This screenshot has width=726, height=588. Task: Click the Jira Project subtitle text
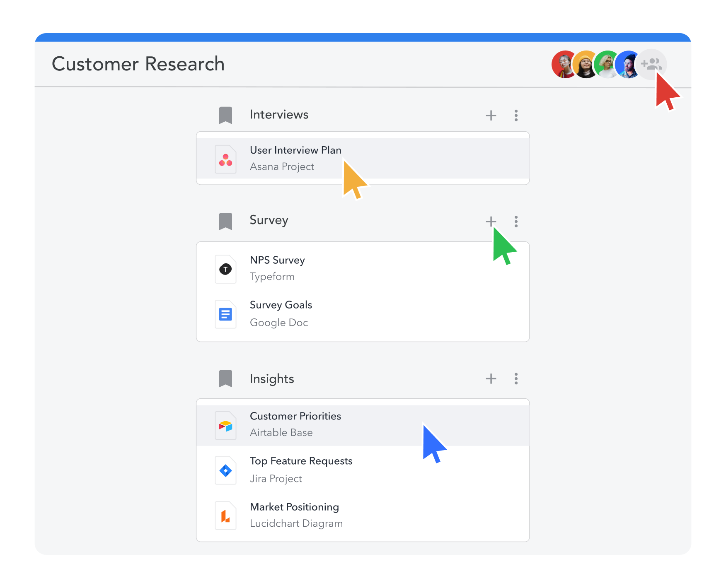click(x=276, y=479)
